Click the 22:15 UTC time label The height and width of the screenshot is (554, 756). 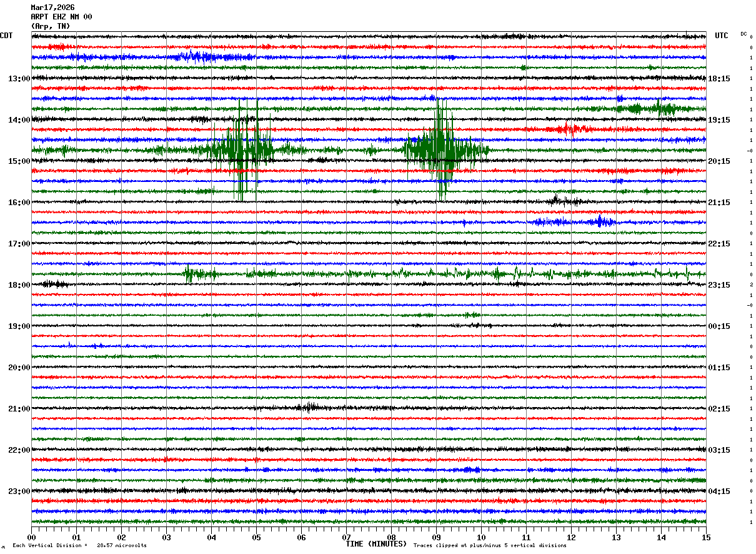[x=720, y=244]
